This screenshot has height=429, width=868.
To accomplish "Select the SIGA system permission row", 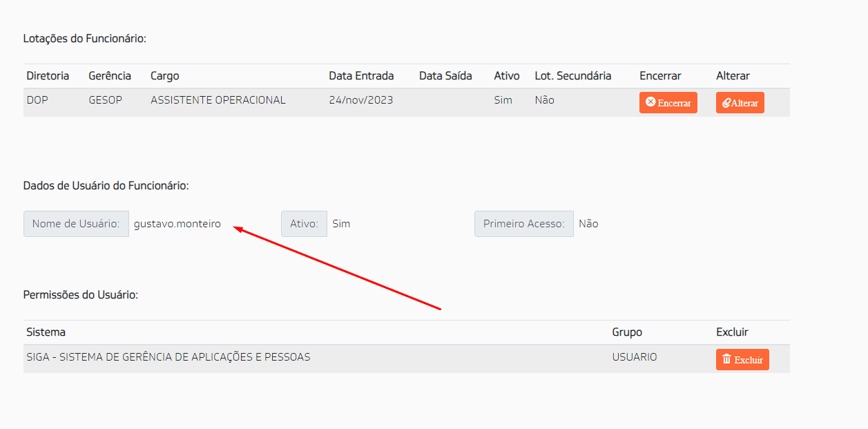I will (x=407, y=359).
